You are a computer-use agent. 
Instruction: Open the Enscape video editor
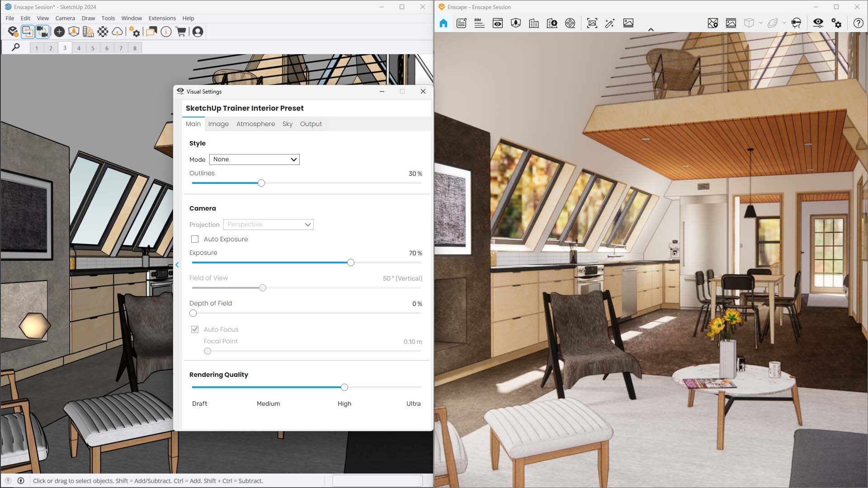(571, 23)
